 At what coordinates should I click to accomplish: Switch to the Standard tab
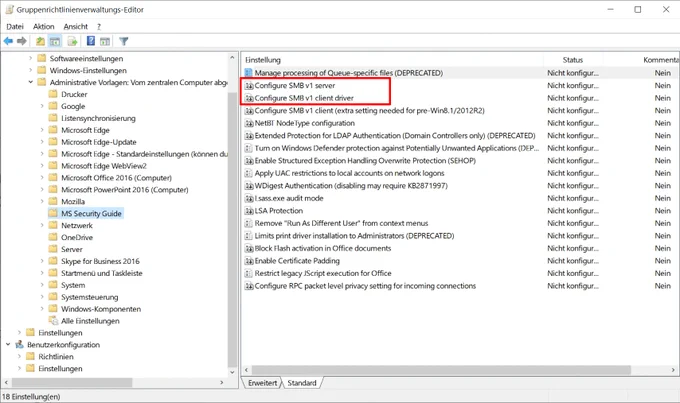(x=302, y=383)
